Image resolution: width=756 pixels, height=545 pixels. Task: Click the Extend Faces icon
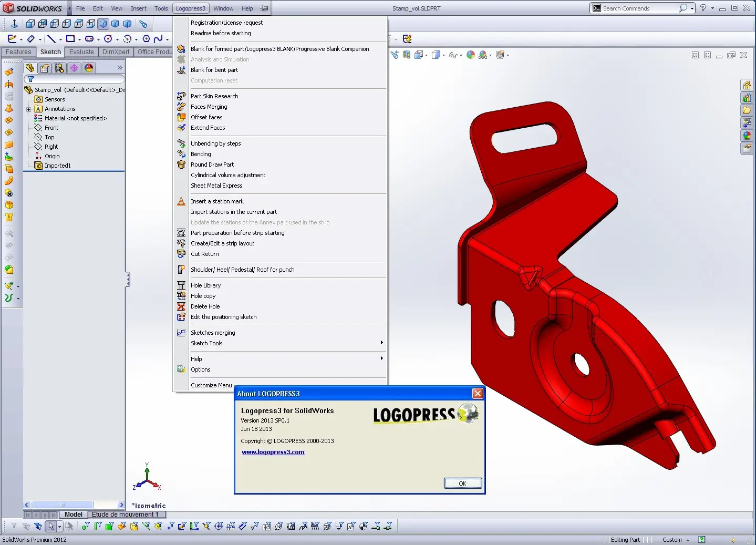tap(181, 128)
